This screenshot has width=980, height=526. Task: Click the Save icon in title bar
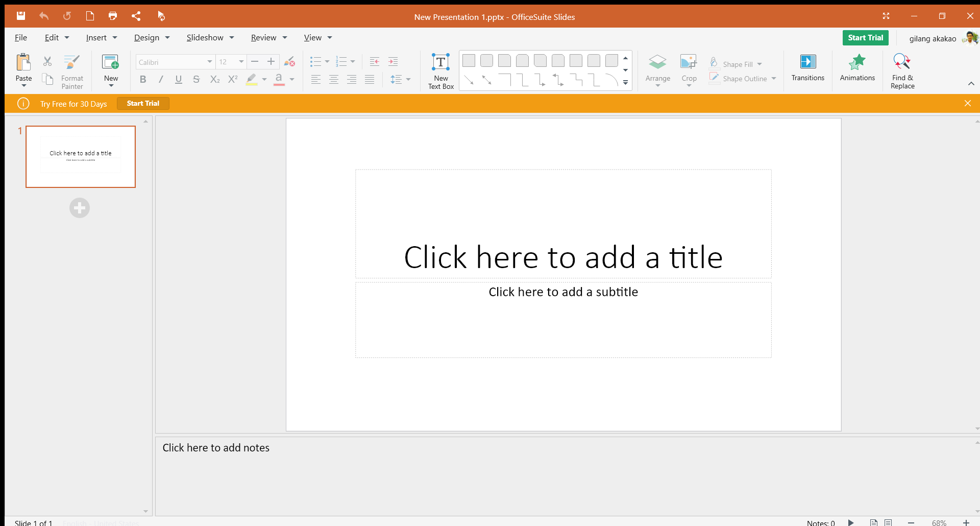[21, 16]
